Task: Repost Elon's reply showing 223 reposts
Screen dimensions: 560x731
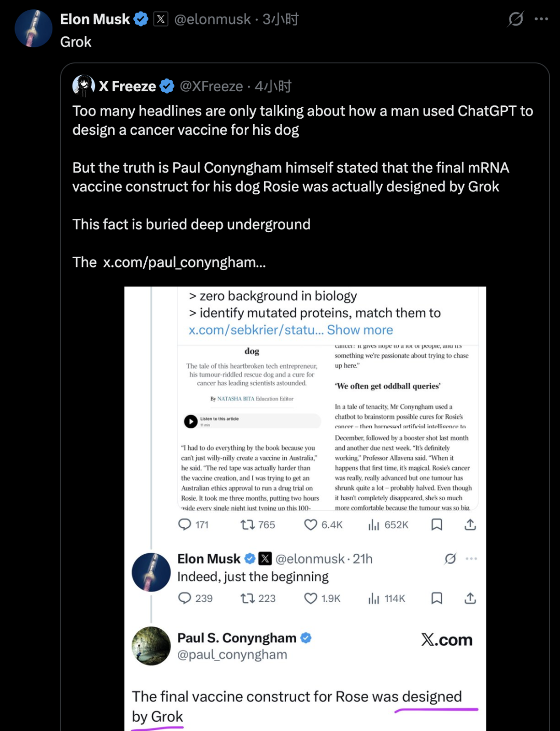Action: click(x=247, y=598)
